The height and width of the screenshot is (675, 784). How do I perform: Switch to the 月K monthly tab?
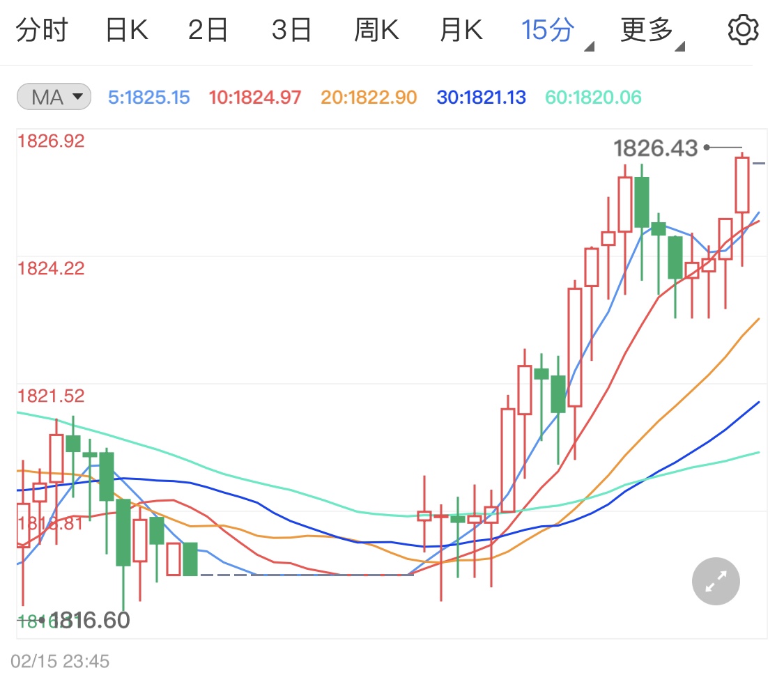[460, 29]
